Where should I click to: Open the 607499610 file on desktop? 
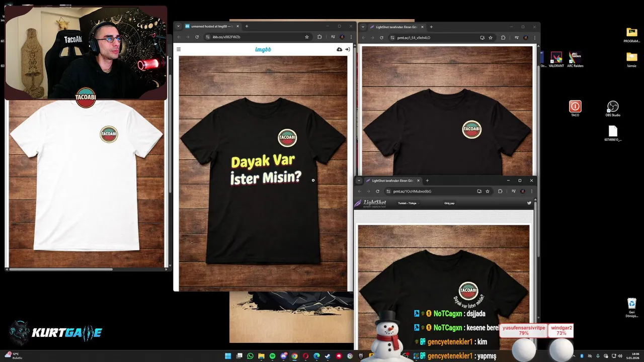tap(613, 133)
